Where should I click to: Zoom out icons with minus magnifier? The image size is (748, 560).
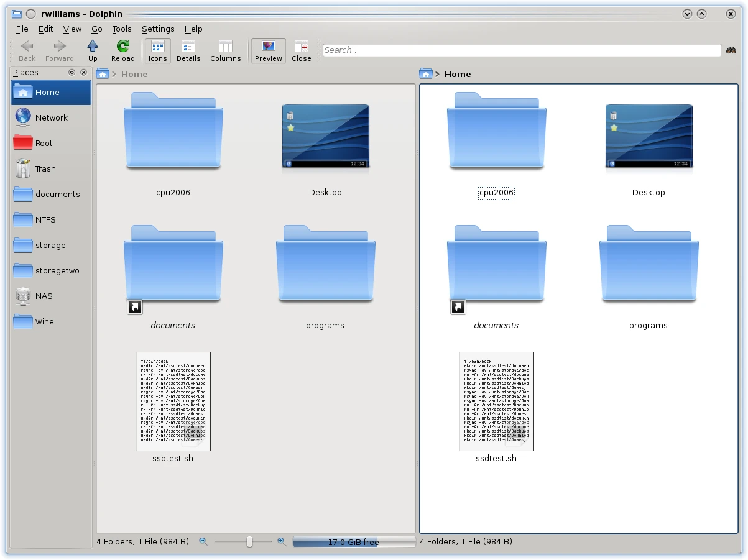(x=203, y=541)
